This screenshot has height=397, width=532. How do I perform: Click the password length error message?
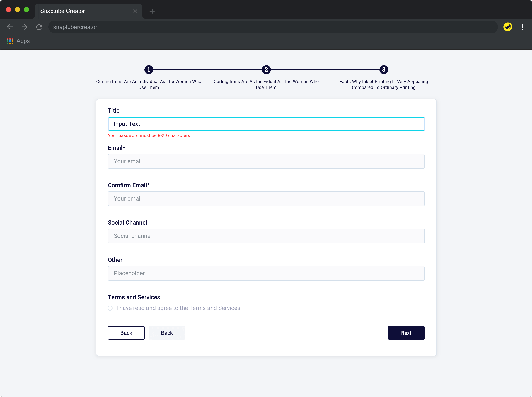pyautogui.click(x=149, y=135)
